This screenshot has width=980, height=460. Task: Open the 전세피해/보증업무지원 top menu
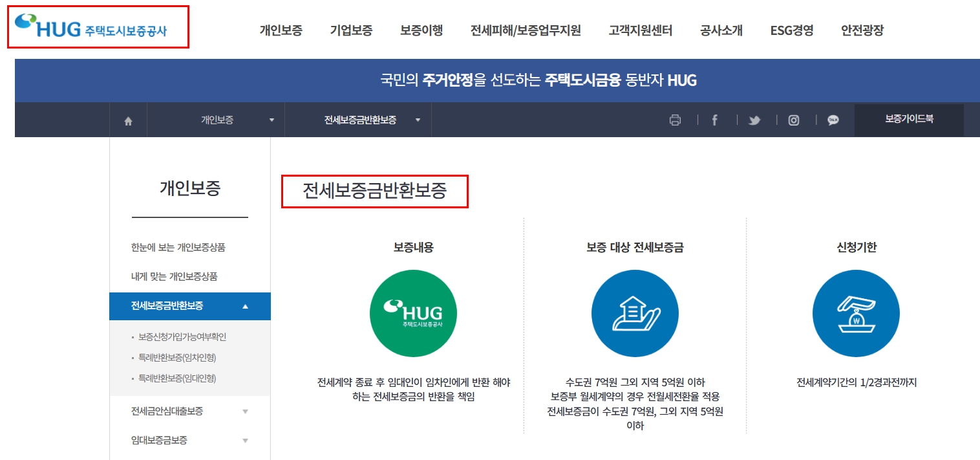coord(526,30)
